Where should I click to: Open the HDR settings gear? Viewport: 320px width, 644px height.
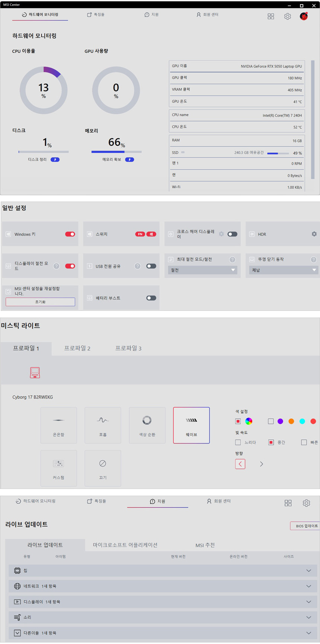(x=314, y=234)
